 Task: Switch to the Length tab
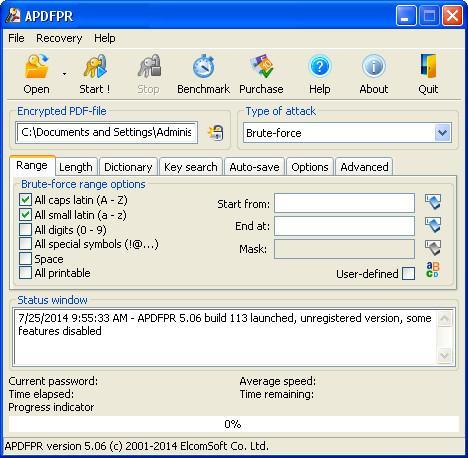[x=76, y=167]
